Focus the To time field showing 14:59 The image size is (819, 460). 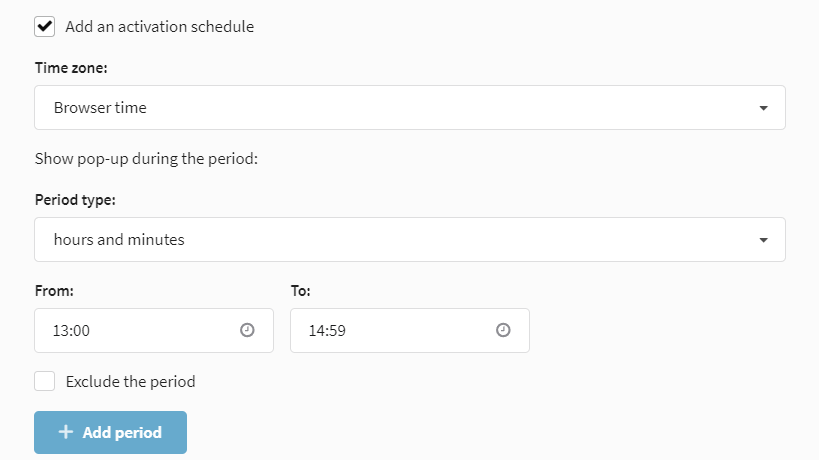pyautogui.click(x=410, y=331)
